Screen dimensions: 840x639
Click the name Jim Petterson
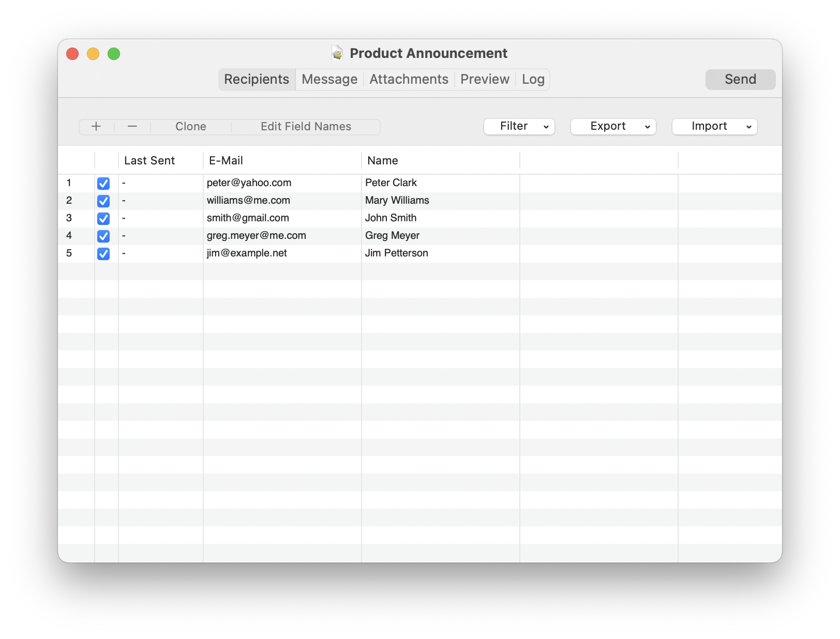pyautogui.click(x=397, y=253)
